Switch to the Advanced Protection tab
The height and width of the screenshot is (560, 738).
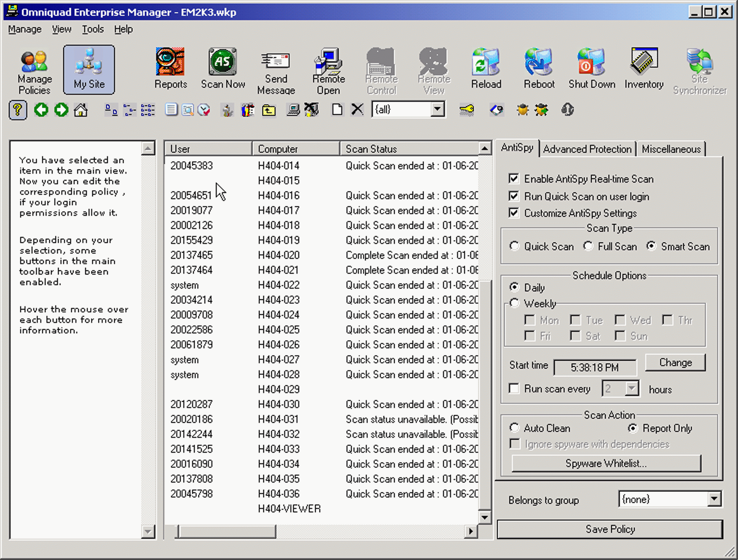(587, 149)
